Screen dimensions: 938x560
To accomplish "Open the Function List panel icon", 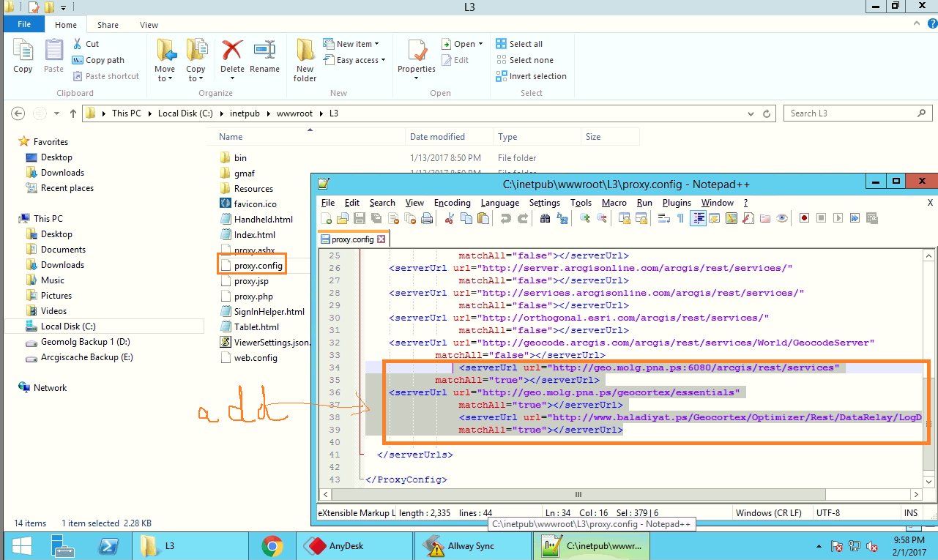I will tap(748, 218).
